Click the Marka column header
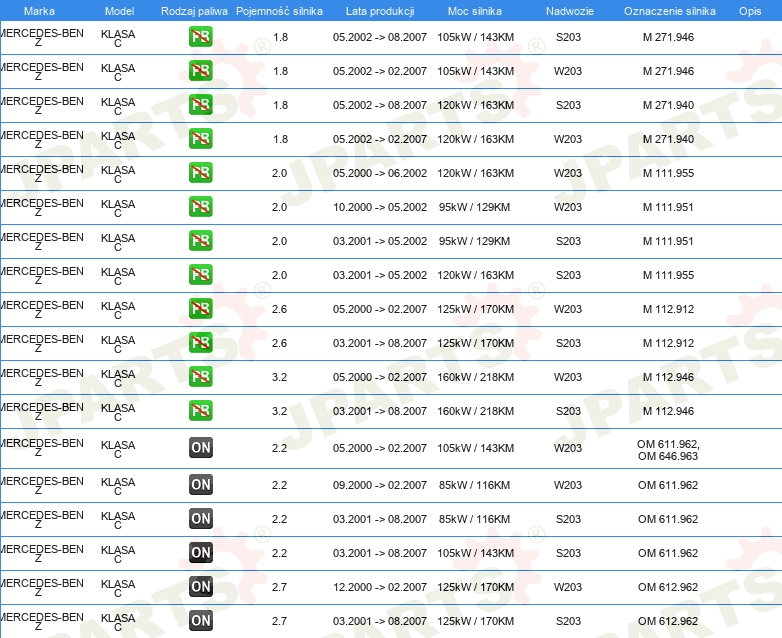 (x=39, y=11)
